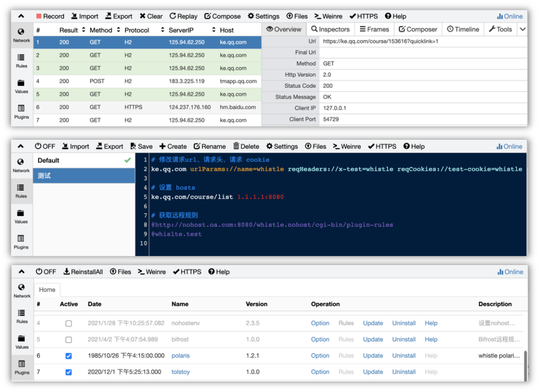Click Help for the nohostenv plugin
The width and height of the screenshot is (540, 392).
431,323
